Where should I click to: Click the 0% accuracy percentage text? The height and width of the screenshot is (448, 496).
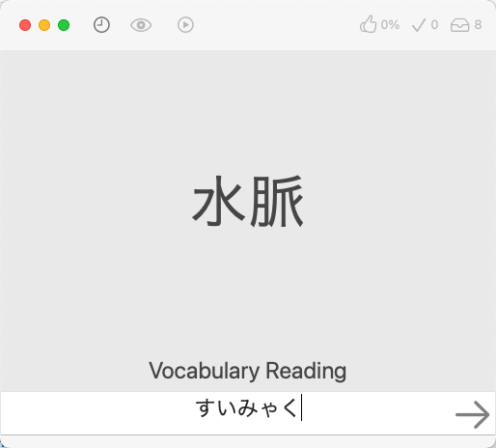[390, 25]
